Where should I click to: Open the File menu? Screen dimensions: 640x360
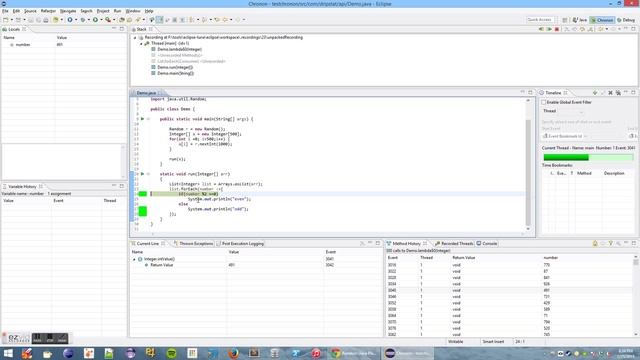(5, 11)
